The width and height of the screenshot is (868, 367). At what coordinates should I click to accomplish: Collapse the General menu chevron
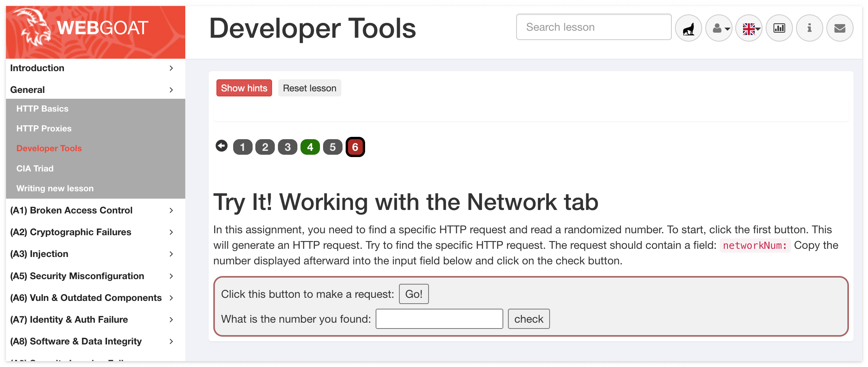(x=171, y=90)
